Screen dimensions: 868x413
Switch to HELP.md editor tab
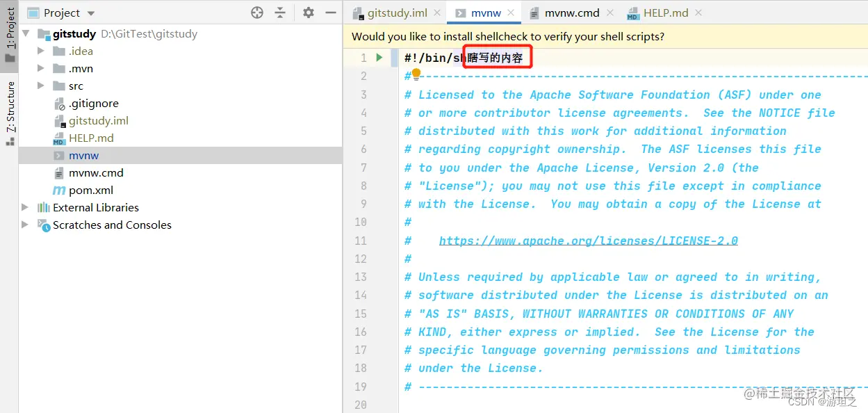tap(666, 13)
